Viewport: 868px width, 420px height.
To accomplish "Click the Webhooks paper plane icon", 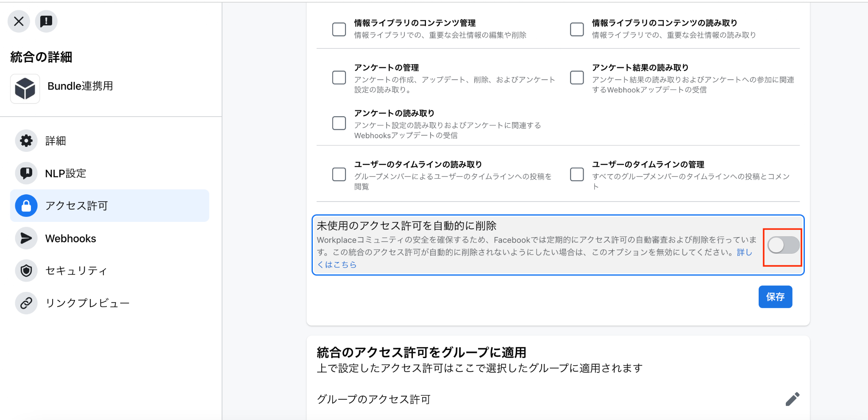I will (26, 238).
